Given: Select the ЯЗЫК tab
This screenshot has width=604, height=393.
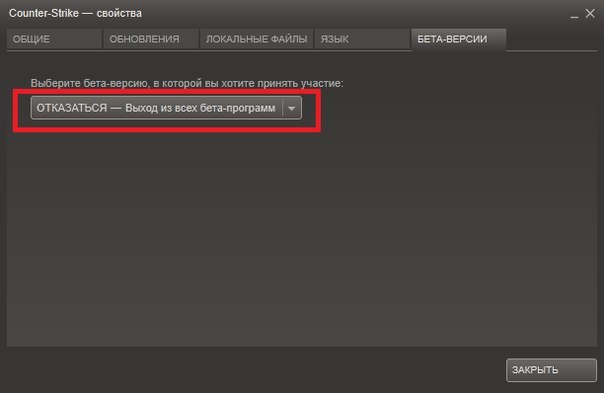Looking at the screenshot, I should (x=362, y=39).
